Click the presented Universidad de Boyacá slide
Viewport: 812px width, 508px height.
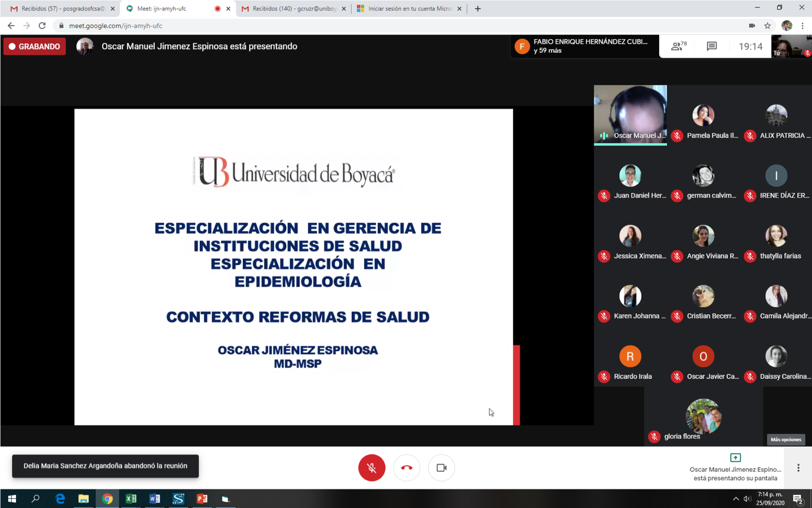coord(294,267)
